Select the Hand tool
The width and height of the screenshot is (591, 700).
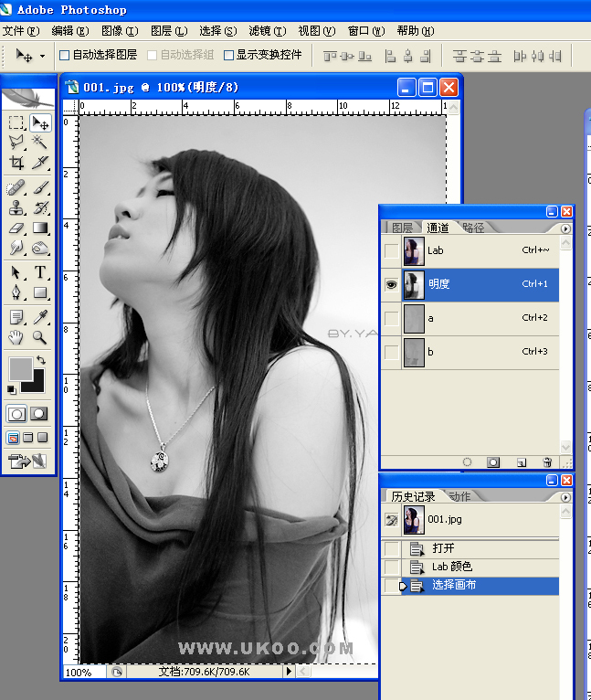16,337
